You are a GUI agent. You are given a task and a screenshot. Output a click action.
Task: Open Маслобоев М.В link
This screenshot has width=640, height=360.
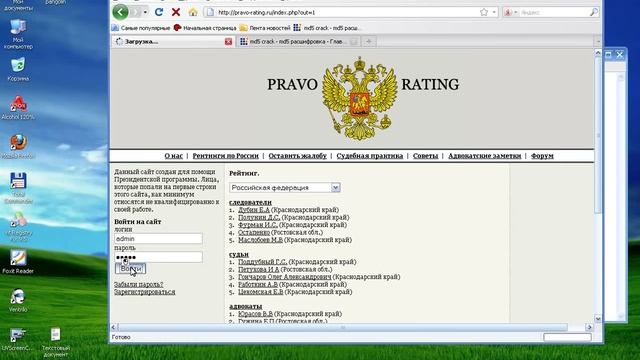(x=260, y=240)
